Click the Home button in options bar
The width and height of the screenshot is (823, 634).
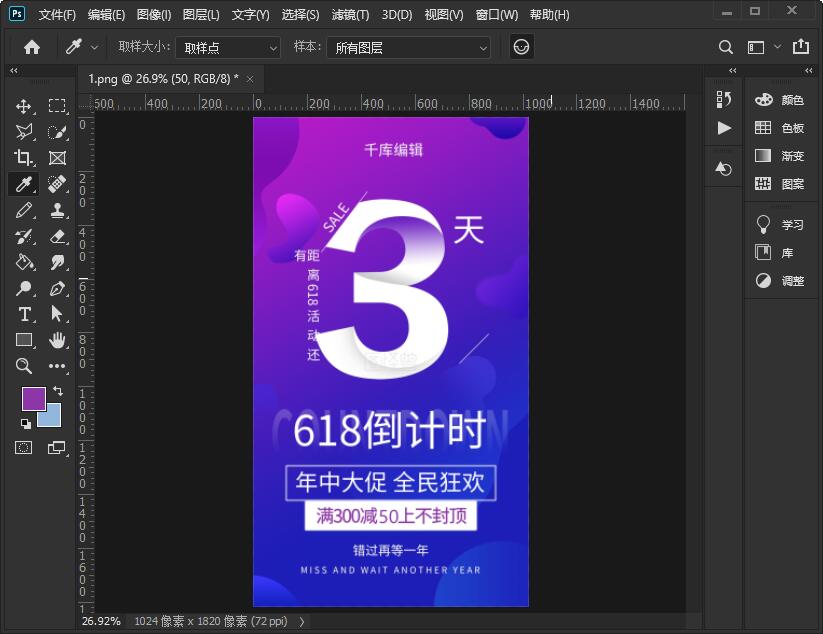click(32, 47)
